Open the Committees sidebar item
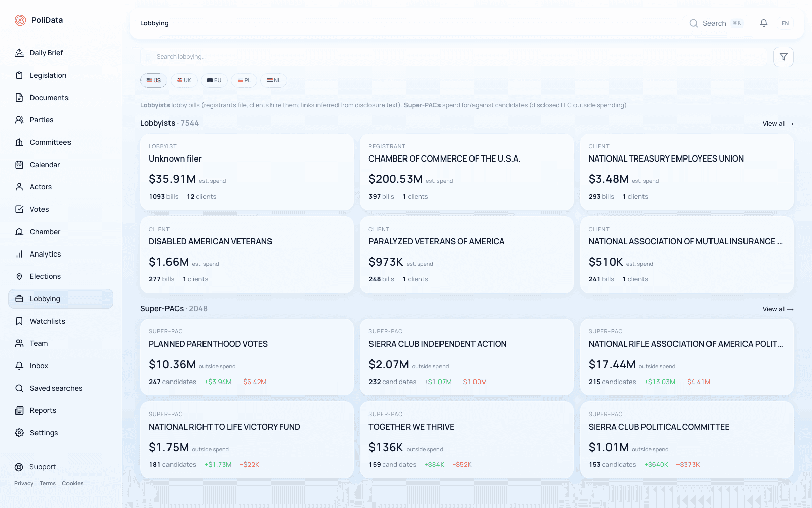The width and height of the screenshot is (812, 508). coord(60,142)
